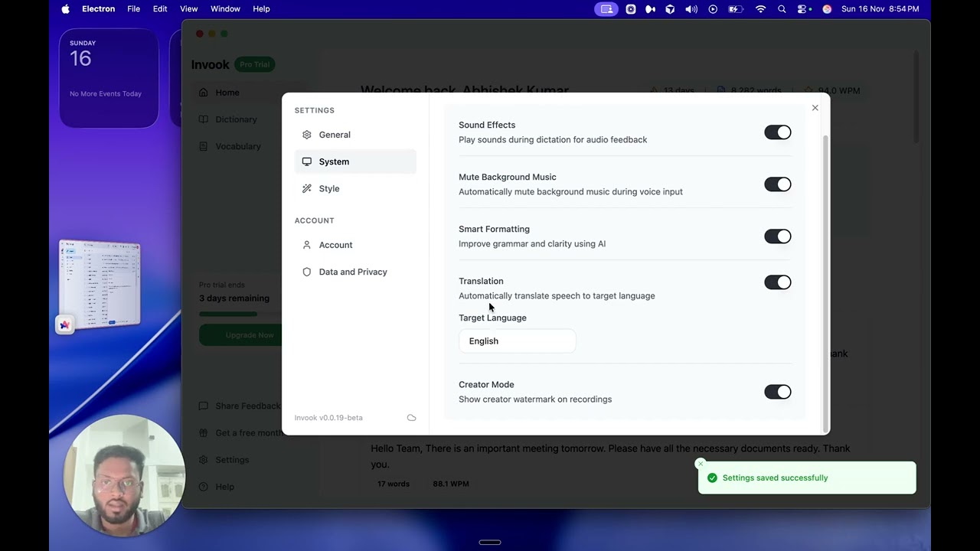Image resolution: width=980 pixels, height=551 pixels.
Task: Click the Home icon in sidebar
Action: [203, 93]
